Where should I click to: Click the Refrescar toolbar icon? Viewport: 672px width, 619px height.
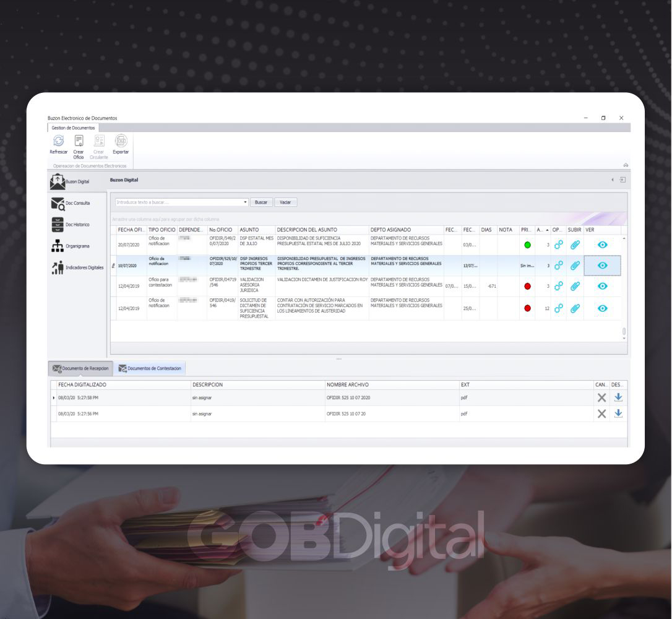[x=58, y=142]
